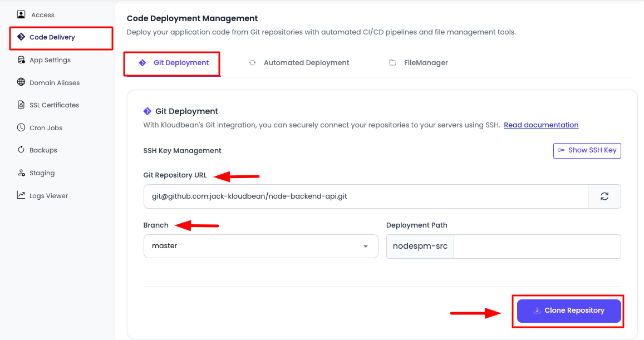Expand the branch selector chevron
Image resolution: width=644 pixels, height=340 pixels.
366,246
